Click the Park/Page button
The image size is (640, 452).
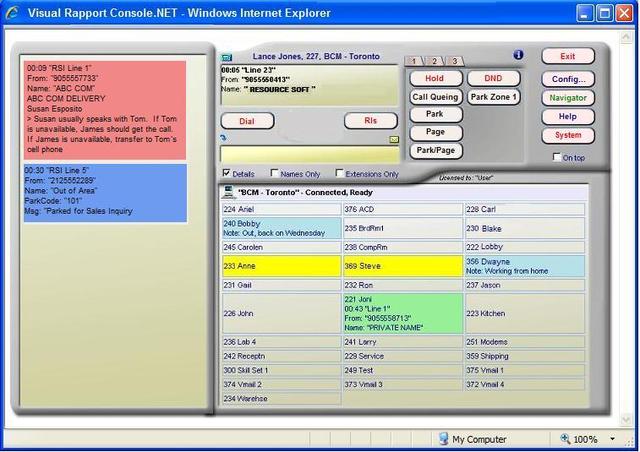(436, 151)
